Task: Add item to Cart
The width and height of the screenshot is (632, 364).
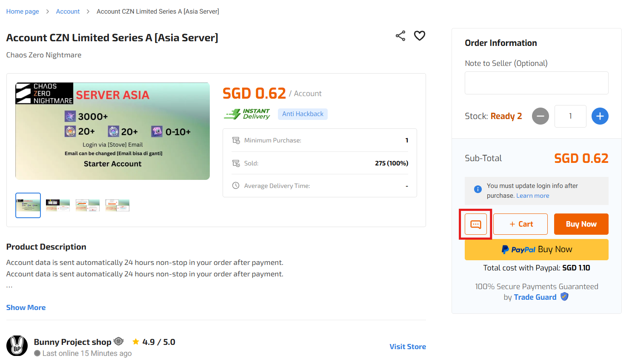Action: (520, 224)
